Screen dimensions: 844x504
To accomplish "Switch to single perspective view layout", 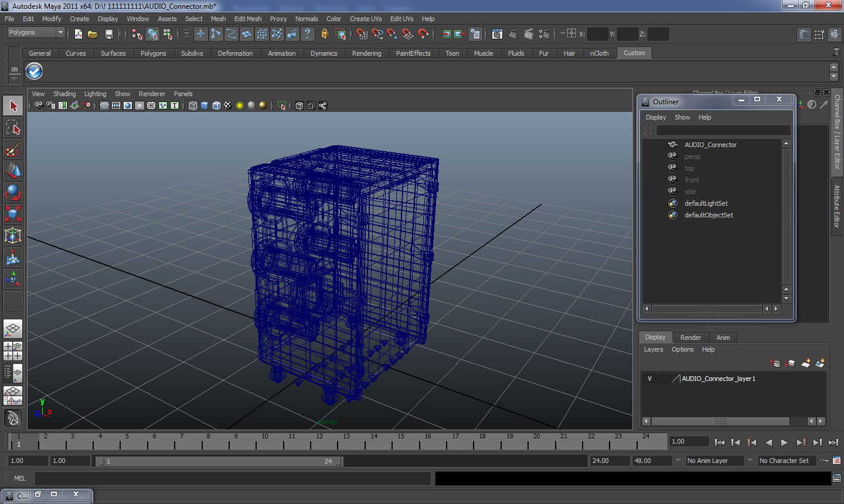I will 13,329.
